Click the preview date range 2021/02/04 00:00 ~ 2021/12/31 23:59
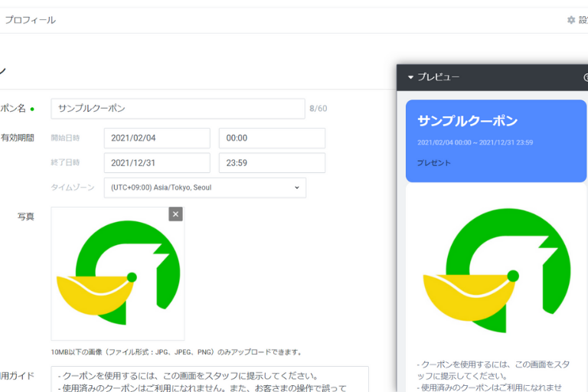Screen dimensions: 588x392 coord(475,142)
